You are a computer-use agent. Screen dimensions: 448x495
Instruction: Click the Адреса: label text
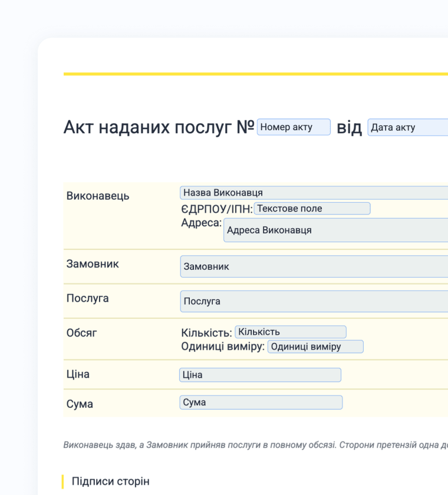(202, 223)
